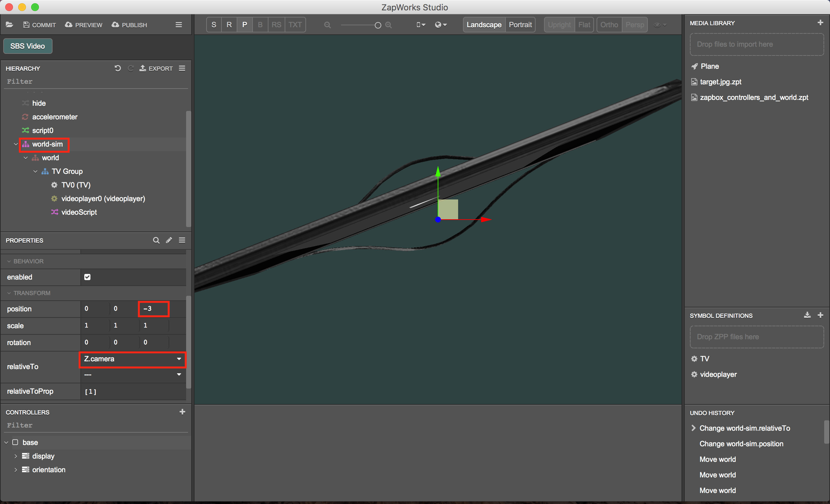Toggle the base controller checkbox
Screen dimensions: 830x504
pyautogui.click(x=15, y=442)
